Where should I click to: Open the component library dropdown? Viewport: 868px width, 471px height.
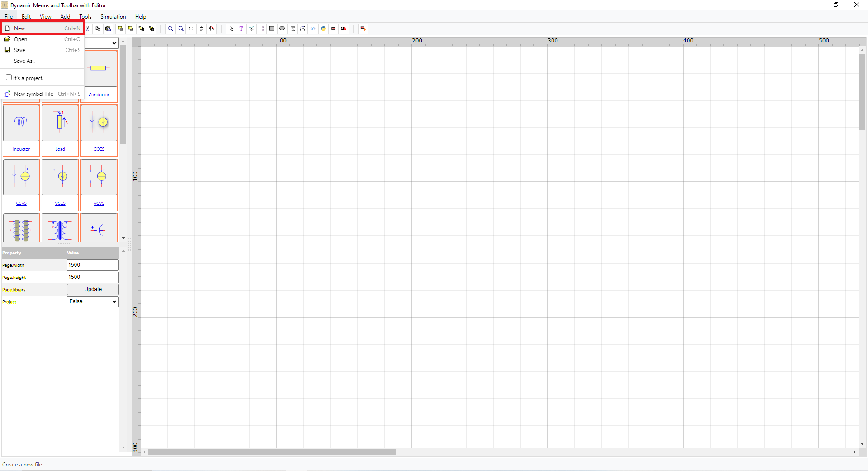click(102, 43)
